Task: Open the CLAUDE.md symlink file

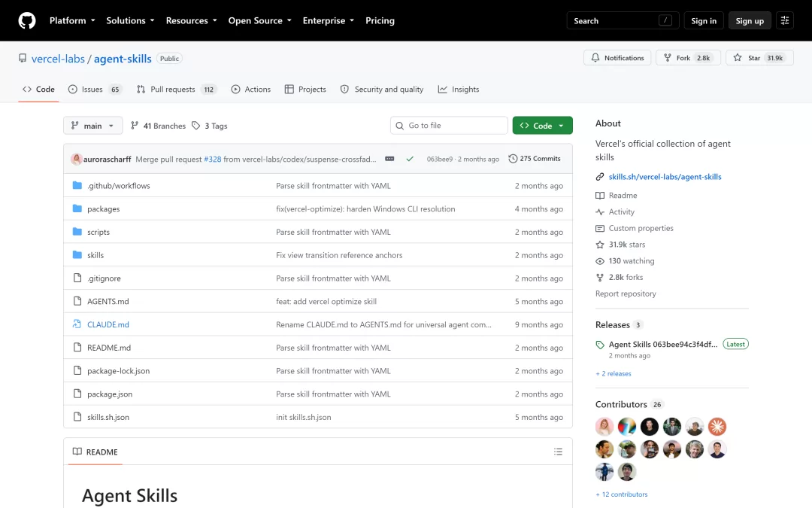Action: 108,324
